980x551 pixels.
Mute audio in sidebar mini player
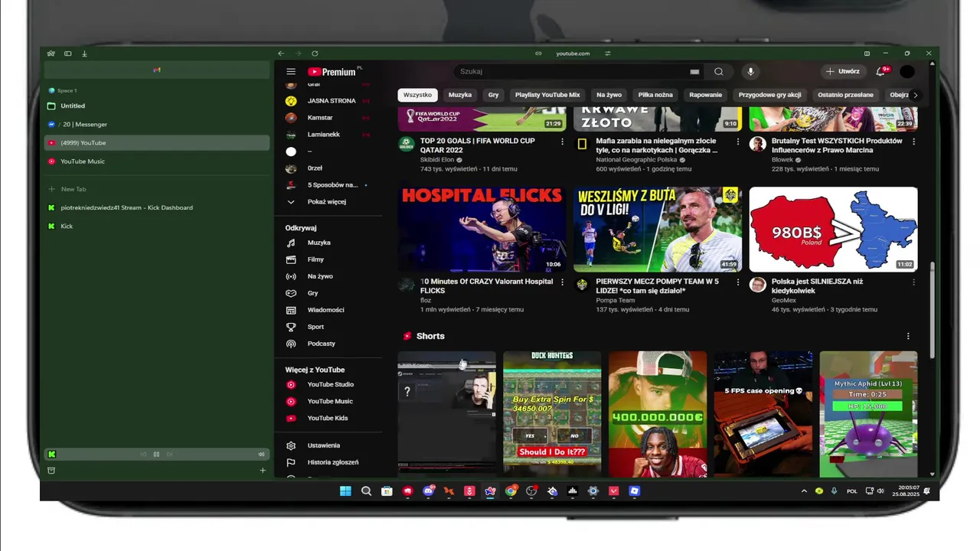pyautogui.click(x=261, y=454)
